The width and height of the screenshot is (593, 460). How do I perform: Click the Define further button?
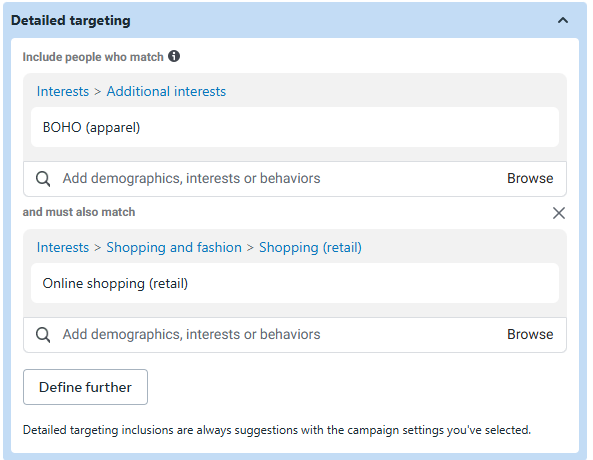(x=85, y=387)
